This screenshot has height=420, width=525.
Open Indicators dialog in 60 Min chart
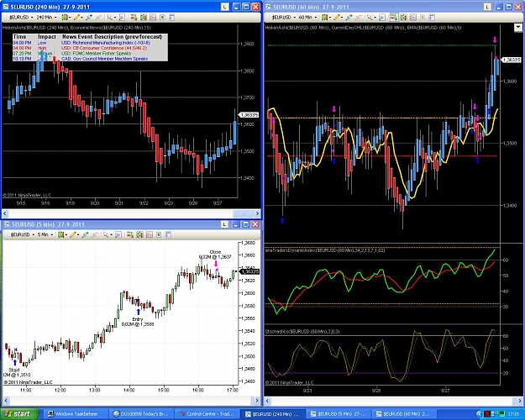point(412,17)
